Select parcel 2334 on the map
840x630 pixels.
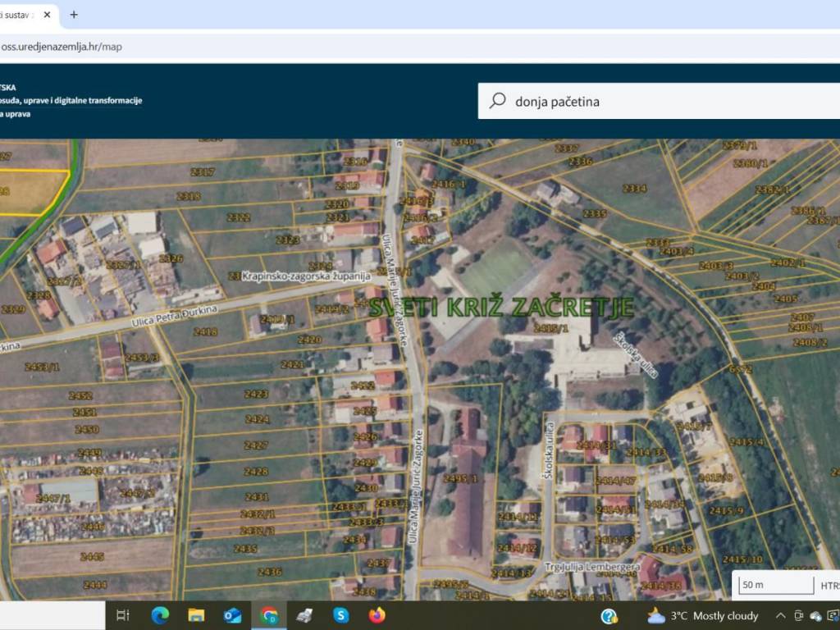[x=634, y=189]
